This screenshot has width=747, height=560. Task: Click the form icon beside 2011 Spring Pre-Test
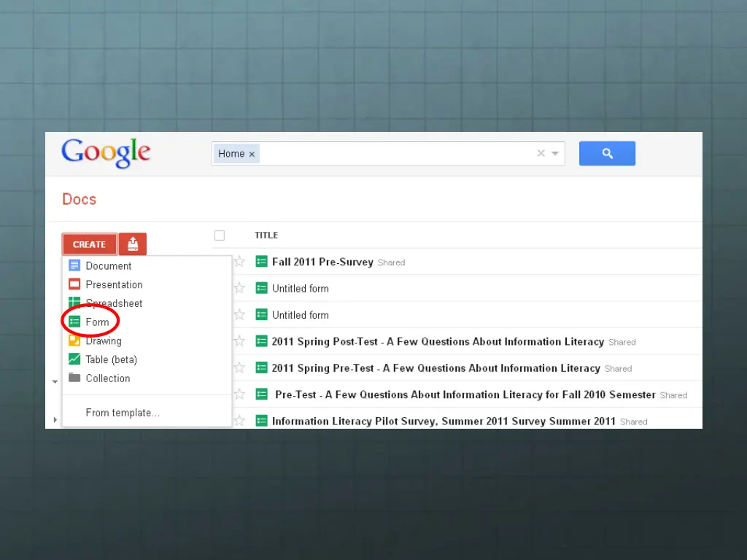pos(262,367)
